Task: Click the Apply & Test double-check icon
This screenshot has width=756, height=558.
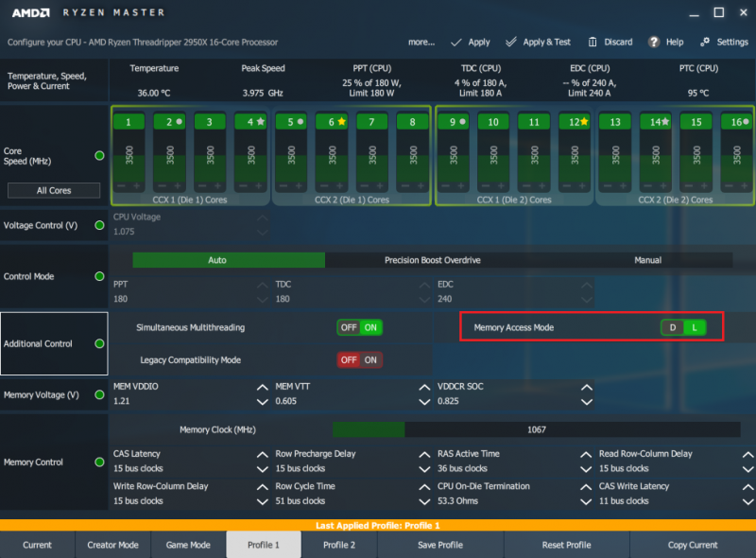Action: point(511,42)
